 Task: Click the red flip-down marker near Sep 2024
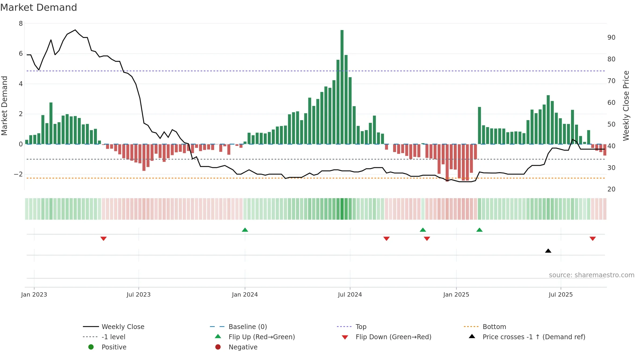[x=386, y=239]
